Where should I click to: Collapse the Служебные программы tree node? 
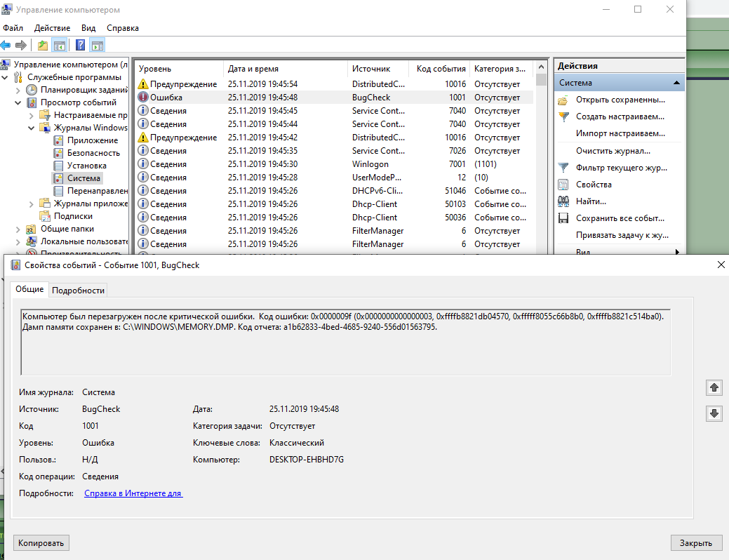[x=5, y=77]
